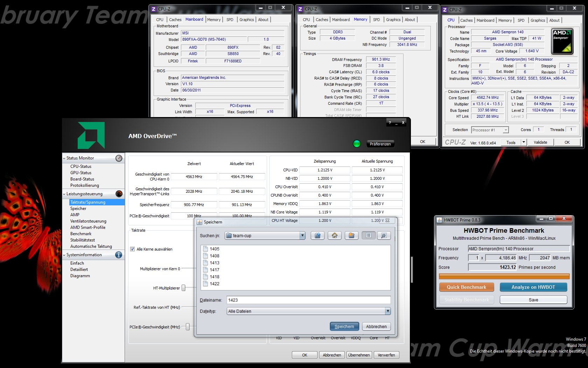Open AMD Smart-Profile in sidebar
This screenshot has height=368, width=588.
coord(88,227)
